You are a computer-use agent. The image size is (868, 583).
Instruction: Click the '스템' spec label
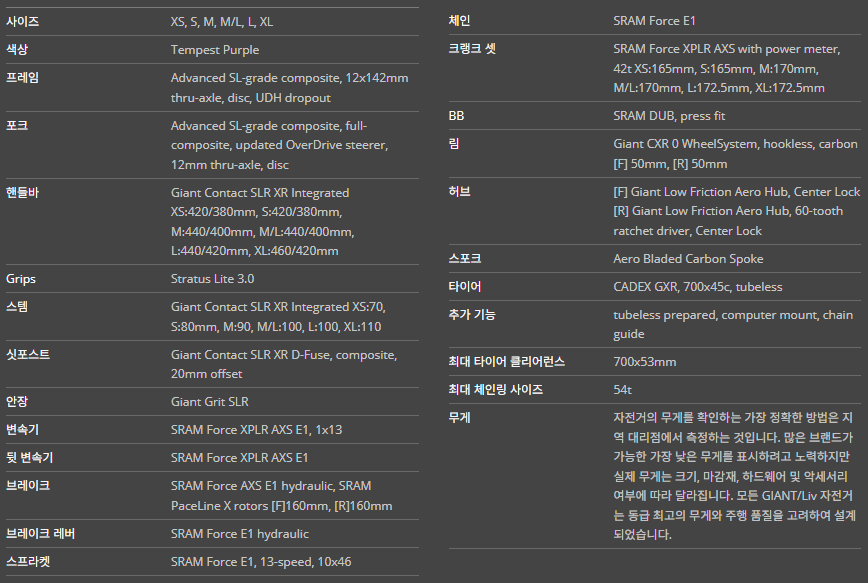tap(17, 307)
